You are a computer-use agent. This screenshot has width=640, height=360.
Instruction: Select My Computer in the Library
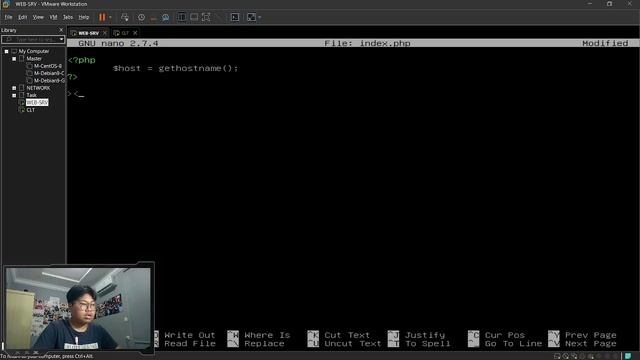33,51
